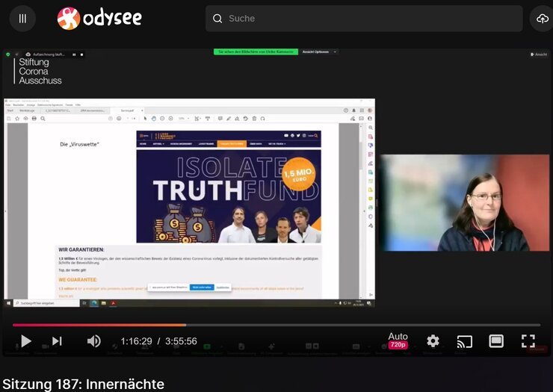Open the Datei menu in the PDF reader
The height and width of the screenshot is (392, 553).
click(7, 105)
